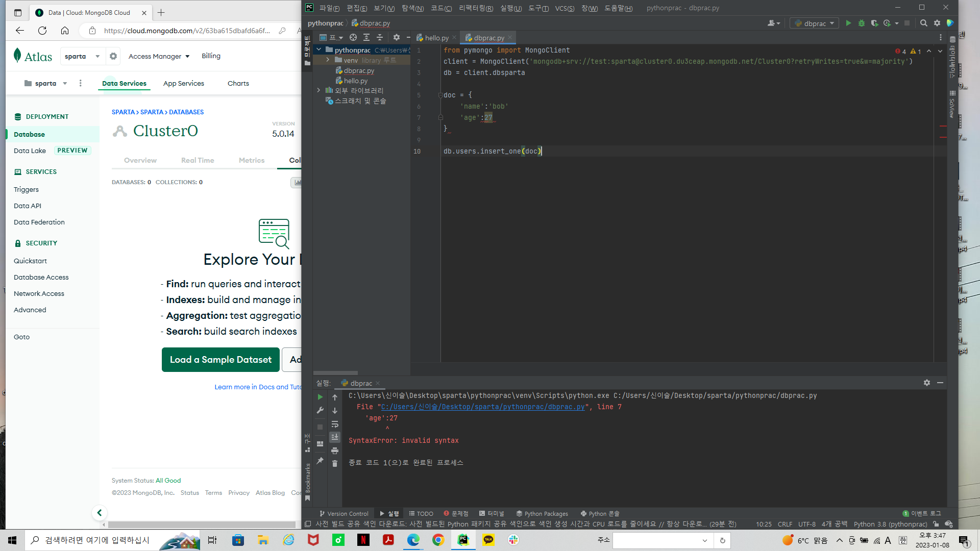Open PyCharm Search Everywhere magnifier icon
Image resolution: width=980 pixels, height=551 pixels.
tap(924, 23)
